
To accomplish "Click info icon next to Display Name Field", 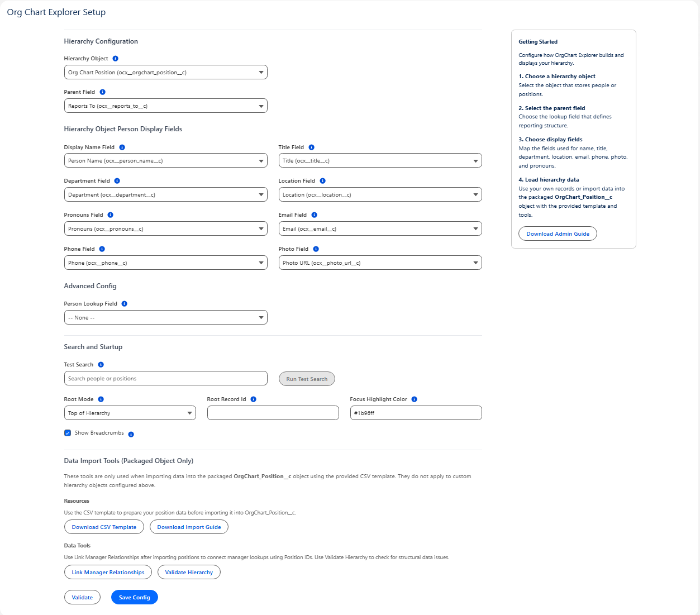I will tap(122, 147).
